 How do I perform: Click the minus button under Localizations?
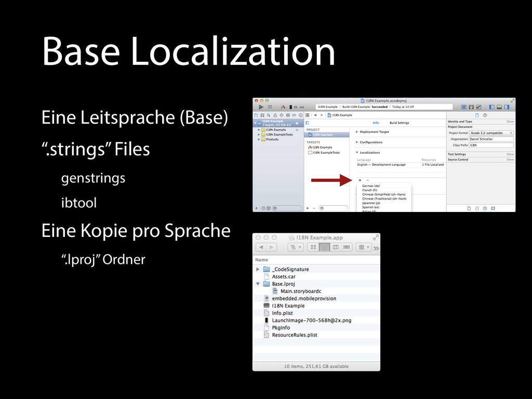367,180
